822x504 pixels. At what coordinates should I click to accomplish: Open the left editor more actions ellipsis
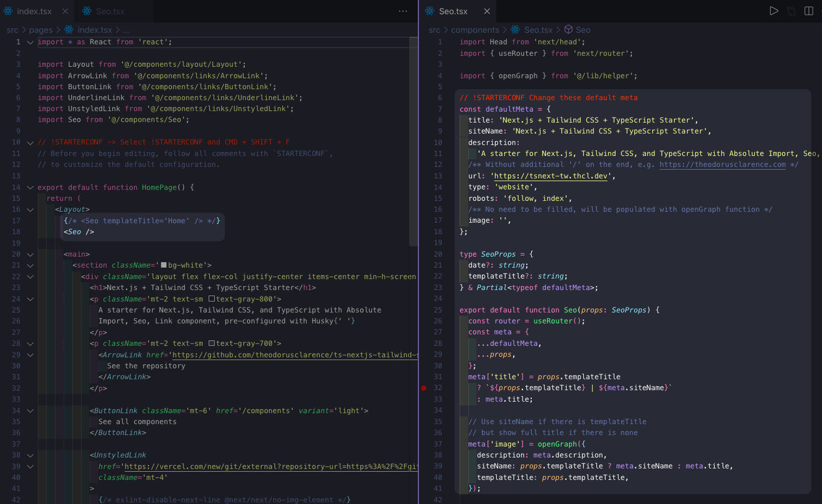pos(403,11)
